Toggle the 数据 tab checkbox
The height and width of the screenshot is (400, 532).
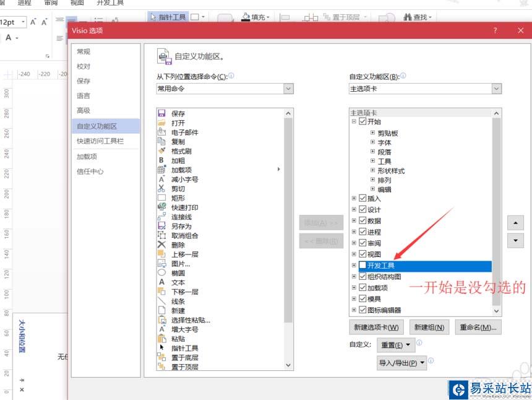363,220
